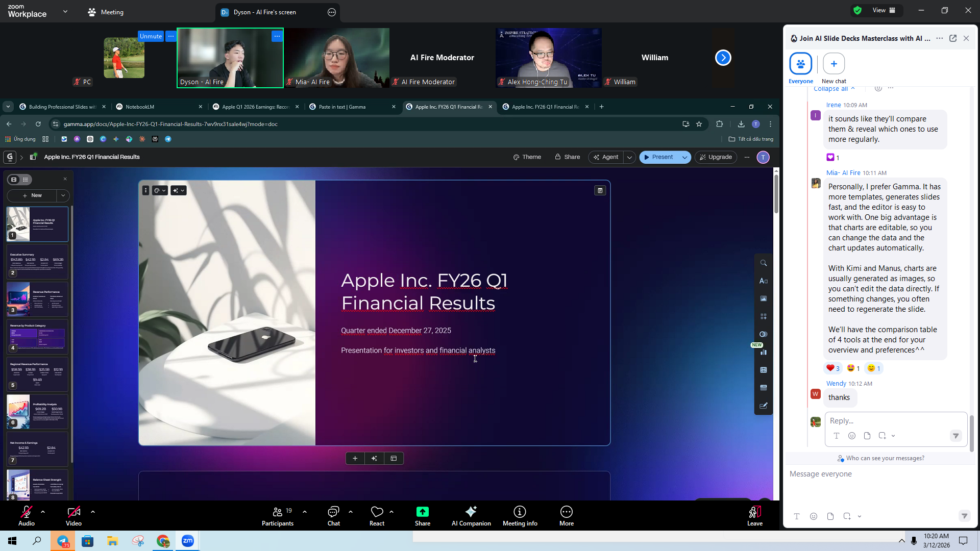Screen dimensions: 980x551
Task: Open the More menu in Zoom toolbar
Action: pyautogui.click(x=567, y=515)
